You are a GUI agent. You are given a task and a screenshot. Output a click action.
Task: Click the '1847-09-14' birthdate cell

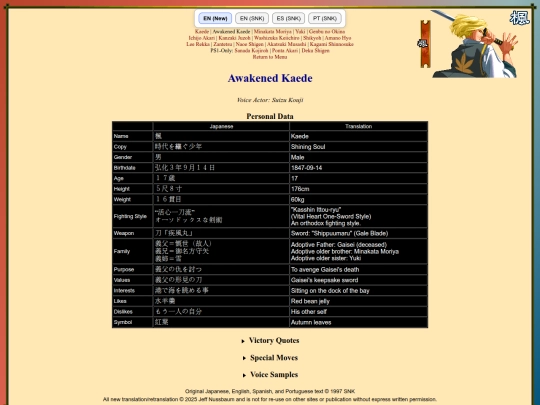click(x=359, y=168)
